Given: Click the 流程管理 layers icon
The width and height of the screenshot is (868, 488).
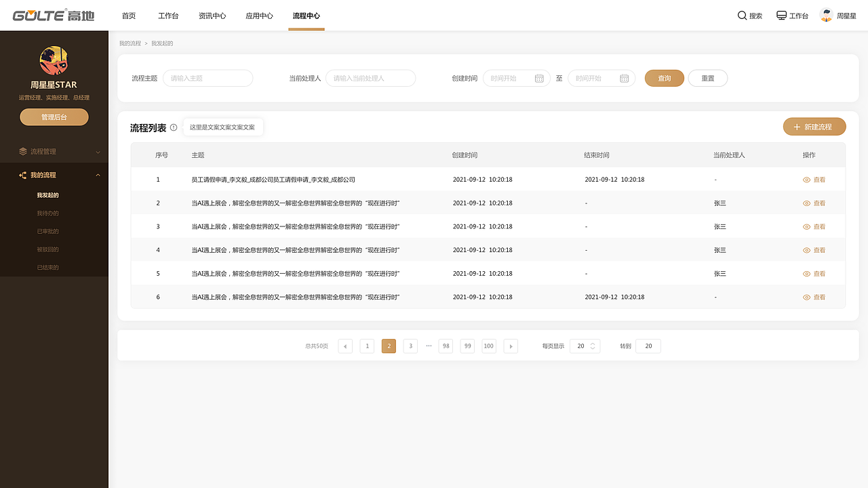Looking at the screenshot, I should 23,152.
